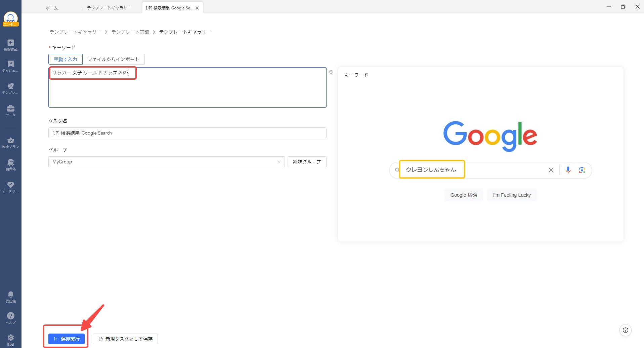Click the task name input field

click(187, 133)
